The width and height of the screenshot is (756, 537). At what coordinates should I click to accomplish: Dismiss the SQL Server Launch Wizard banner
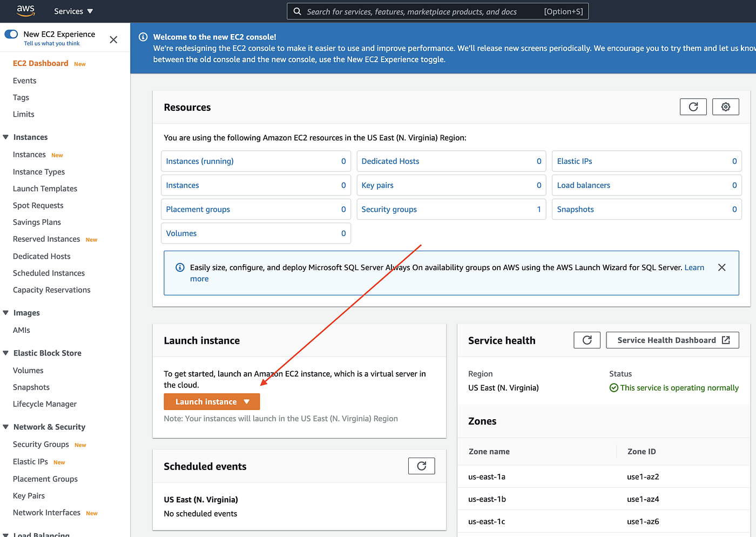pos(721,267)
